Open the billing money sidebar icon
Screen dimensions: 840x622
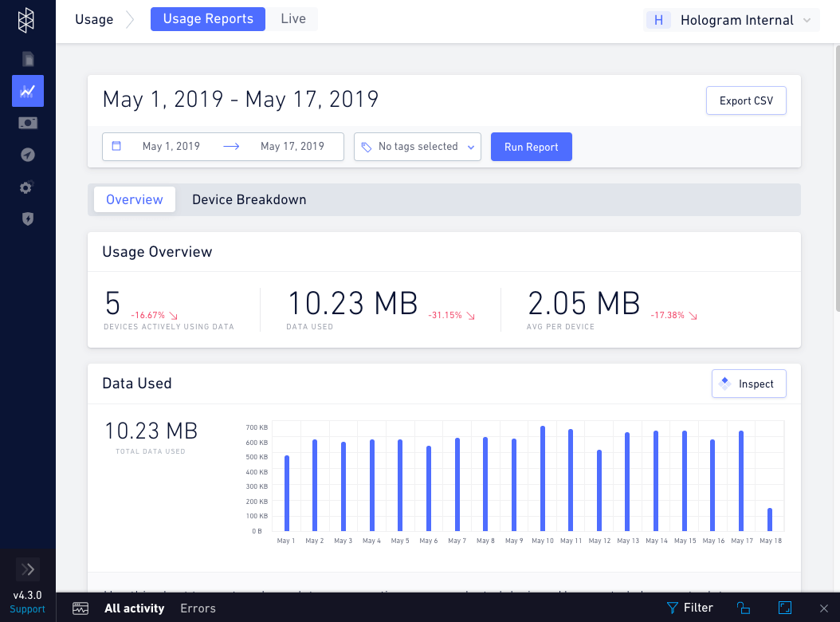[x=28, y=123]
